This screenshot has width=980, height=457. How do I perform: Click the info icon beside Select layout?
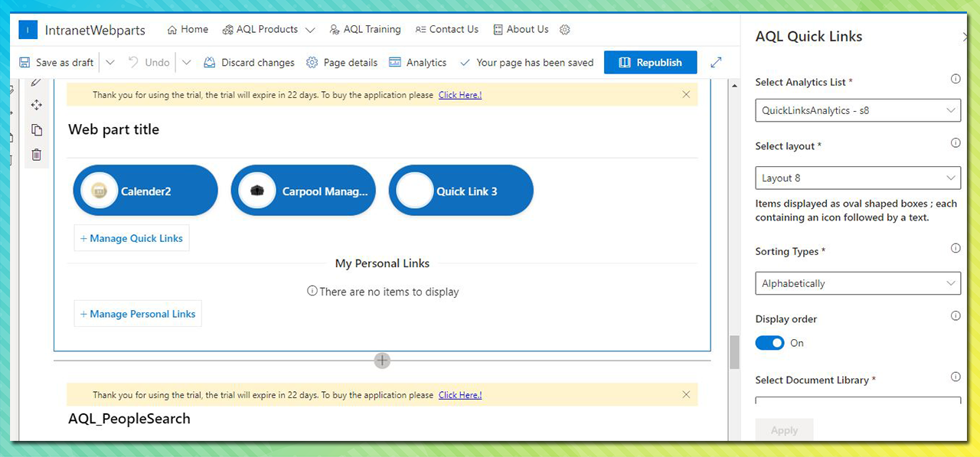pyautogui.click(x=955, y=143)
